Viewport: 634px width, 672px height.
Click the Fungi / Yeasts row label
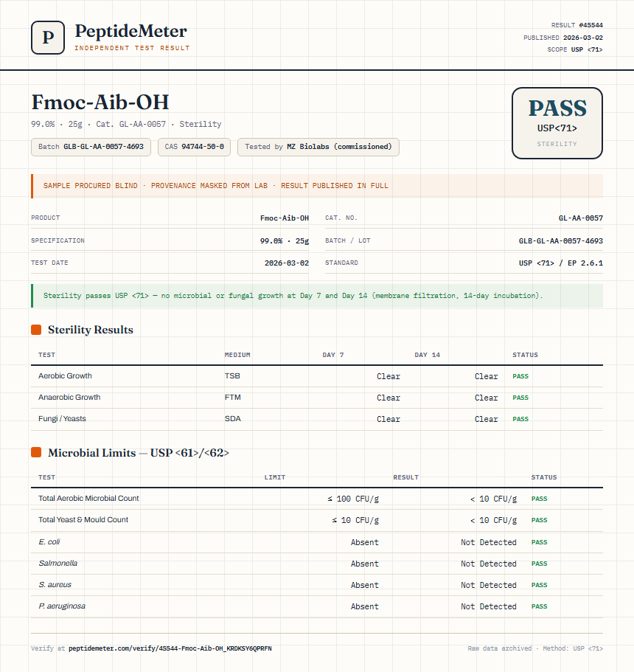[62, 419]
